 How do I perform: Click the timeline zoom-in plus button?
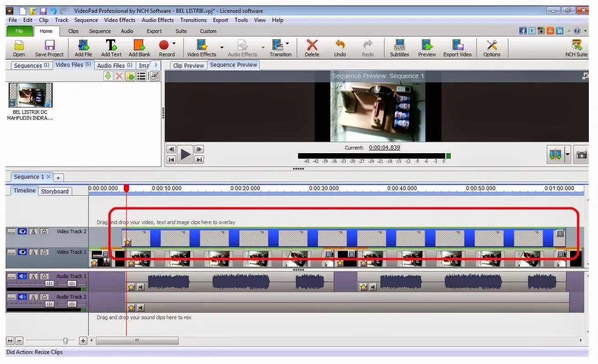[83, 341]
